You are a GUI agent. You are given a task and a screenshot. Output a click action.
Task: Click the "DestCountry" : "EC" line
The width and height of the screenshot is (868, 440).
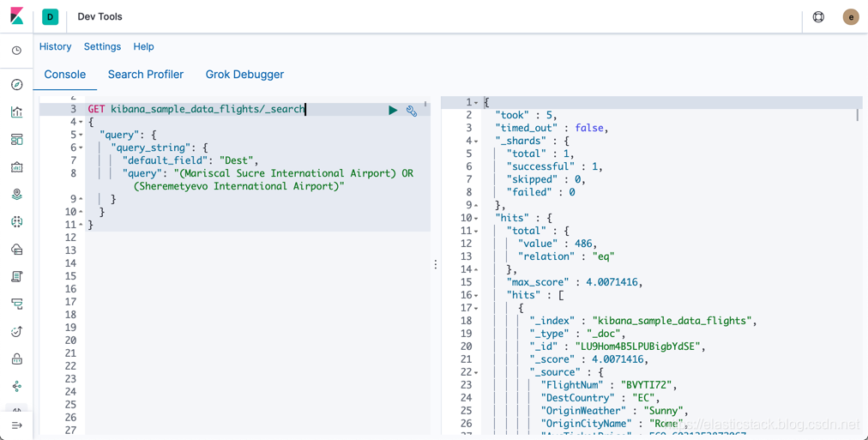click(600, 398)
